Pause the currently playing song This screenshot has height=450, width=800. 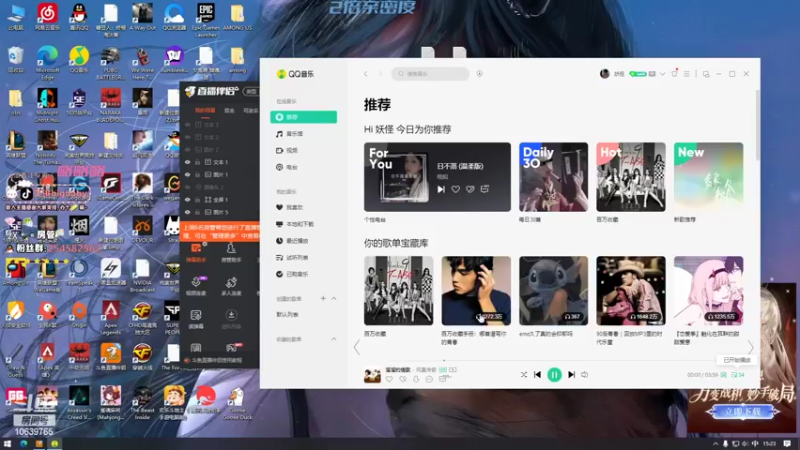click(x=554, y=374)
